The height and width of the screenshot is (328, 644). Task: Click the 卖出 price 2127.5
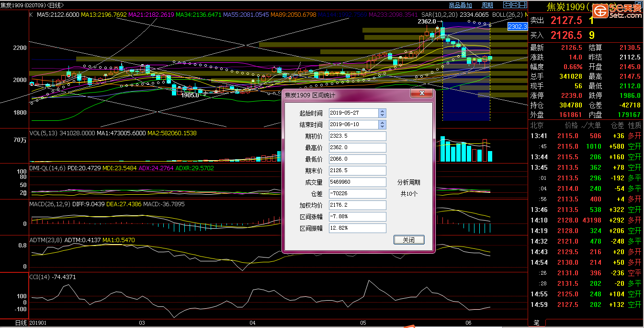[566, 21]
